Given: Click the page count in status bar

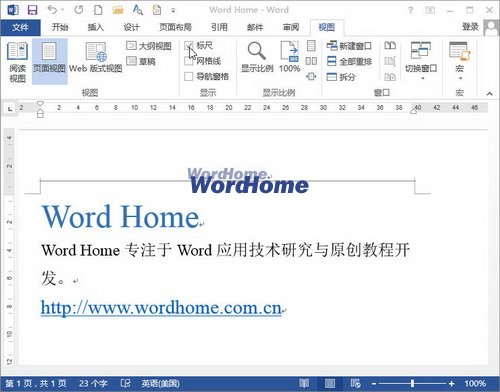Looking at the screenshot, I should [36, 383].
